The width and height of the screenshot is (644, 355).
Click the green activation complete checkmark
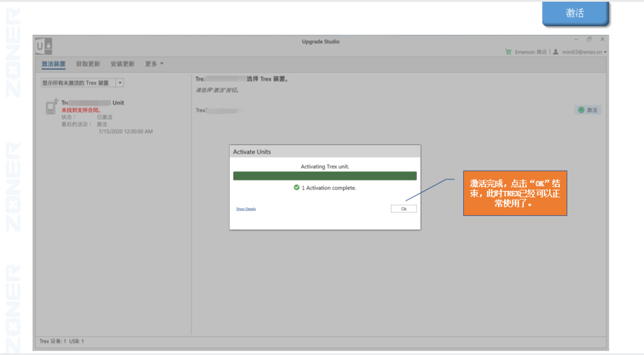296,187
